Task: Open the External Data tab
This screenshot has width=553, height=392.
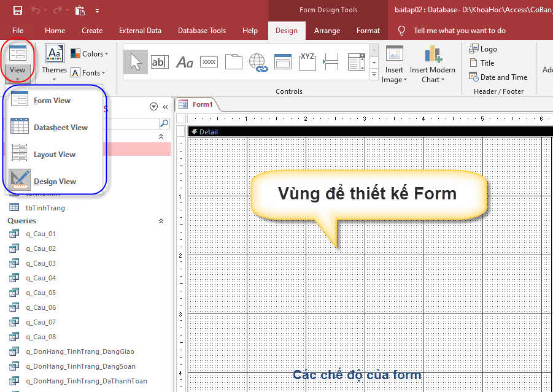Action: pos(140,31)
